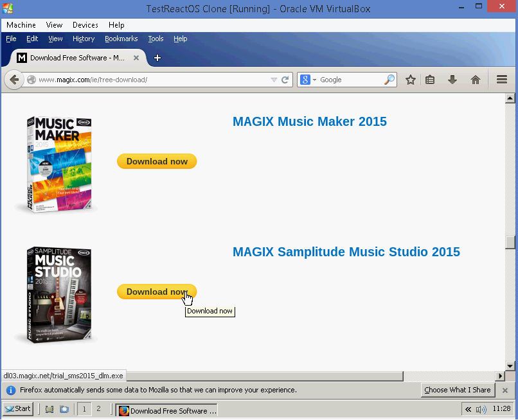The height and width of the screenshot is (420, 518).
Task: Reload the page with the refresh icon
Action: coord(285,80)
